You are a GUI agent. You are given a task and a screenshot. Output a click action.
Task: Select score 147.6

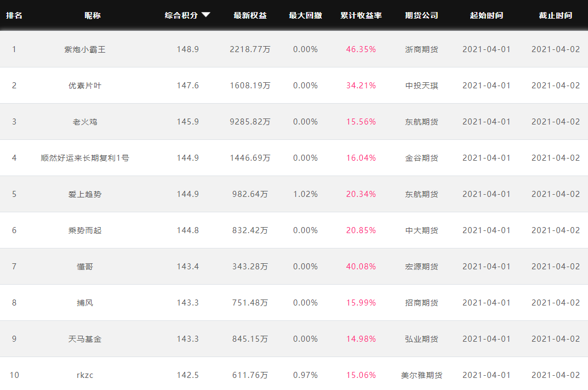click(x=188, y=86)
